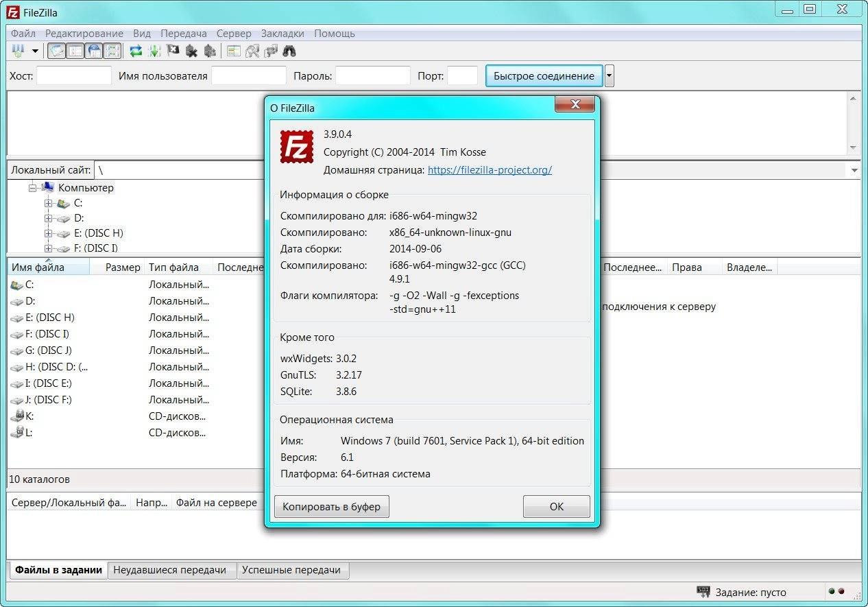Switch to the Файлы в задании tab

point(59,570)
